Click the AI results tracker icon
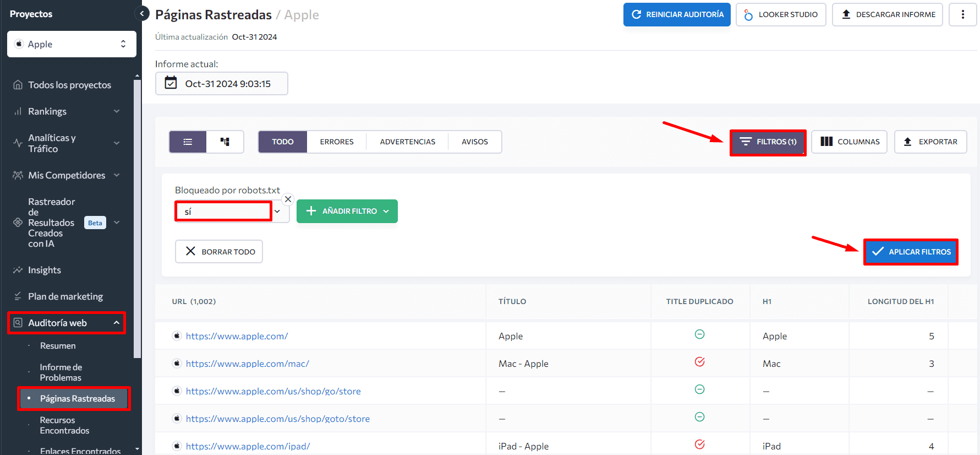Image resolution: width=980 pixels, height=455 pixels. coord(18,223)
